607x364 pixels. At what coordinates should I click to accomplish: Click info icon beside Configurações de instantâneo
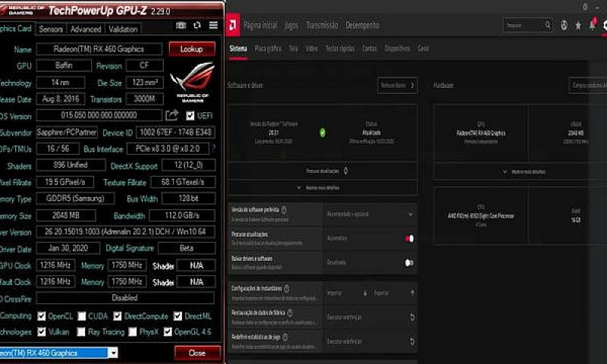click(287, 289)
